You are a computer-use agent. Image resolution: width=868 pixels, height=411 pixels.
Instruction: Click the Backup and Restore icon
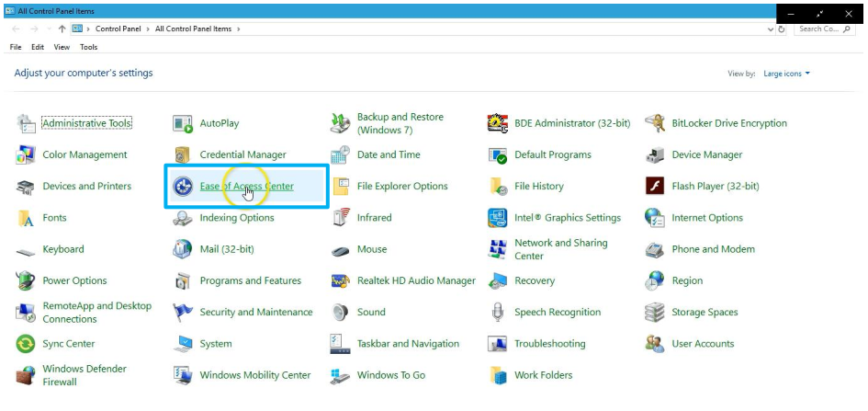point(340,123)
